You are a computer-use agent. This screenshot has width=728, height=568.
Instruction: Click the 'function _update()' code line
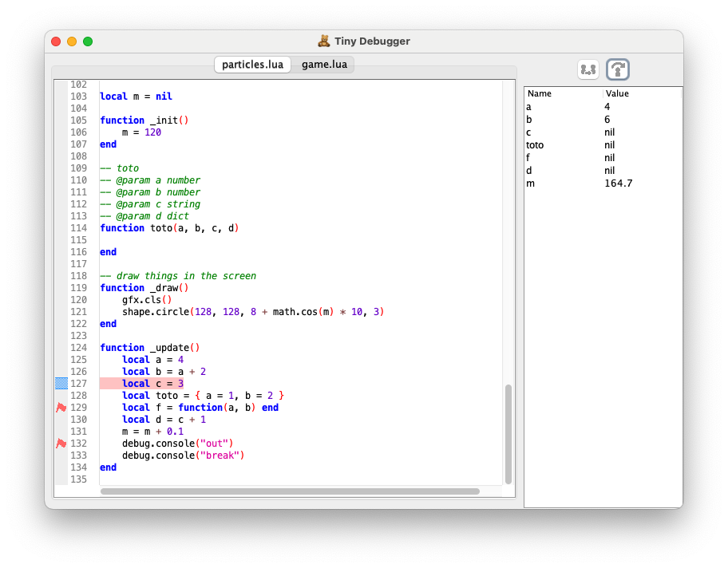point(149,348)
